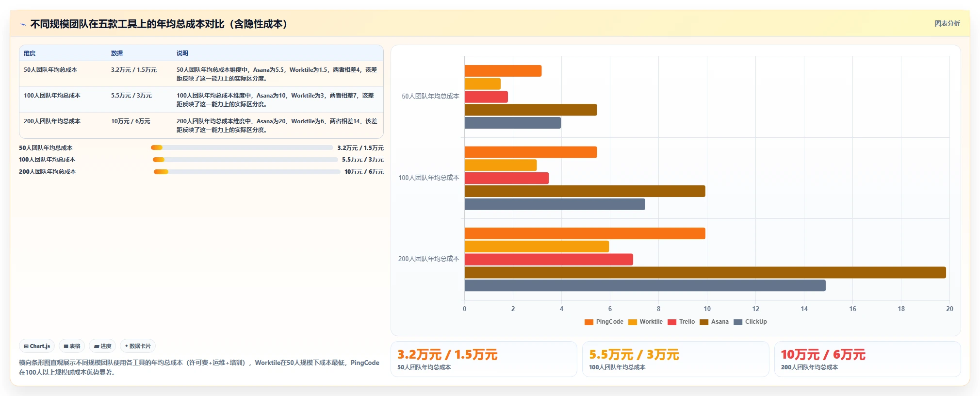The width and height of the screenshot is (980, 396).
Task: Click the chart title 不同规模团队在五款工具上的年均总成本对比
Action: [x=159, y=24]
